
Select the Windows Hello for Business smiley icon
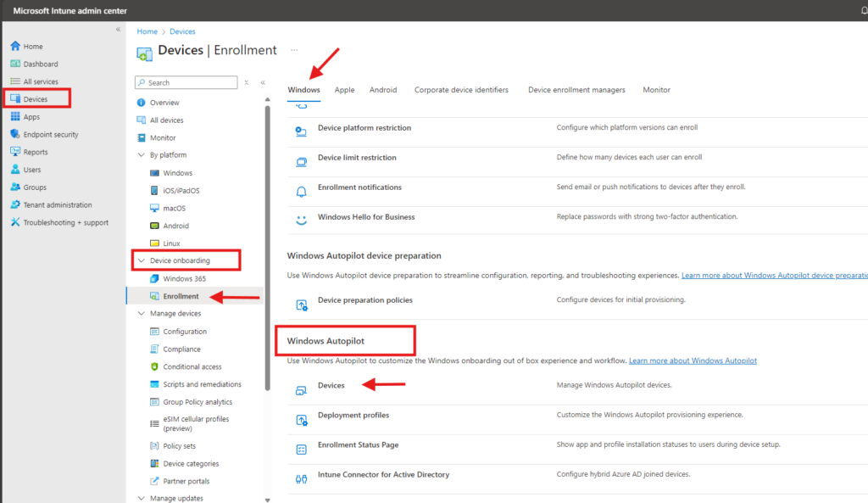[x=301, y=216]
